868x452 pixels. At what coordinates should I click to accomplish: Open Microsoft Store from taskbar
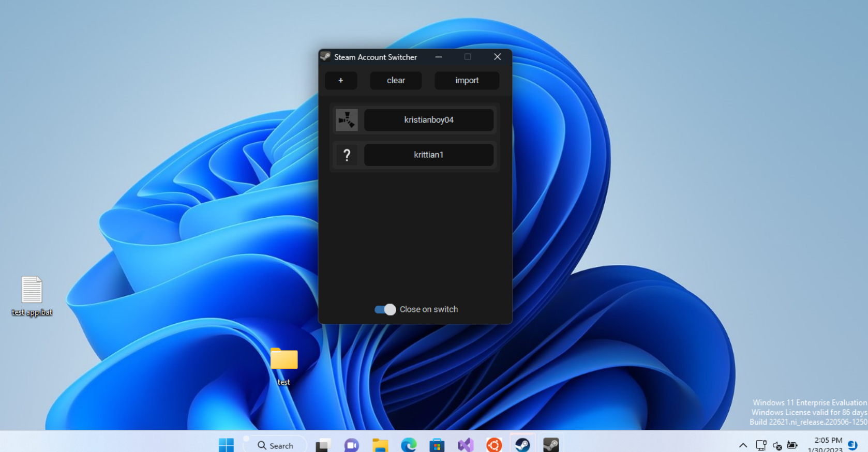[437, 445]
